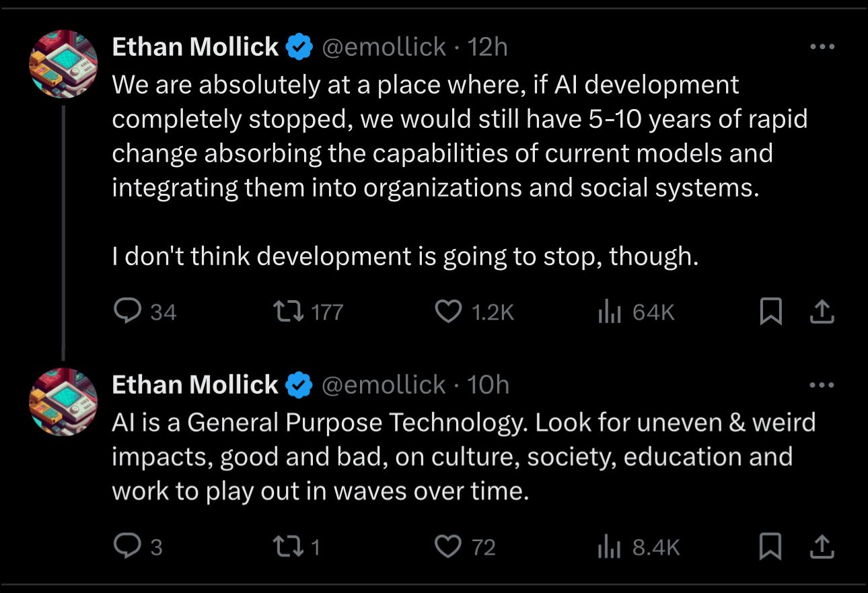The width and height of the screenshot is (868, 593).
Task: Like the tweet with 72 likes
Action: tap(448, 547)
